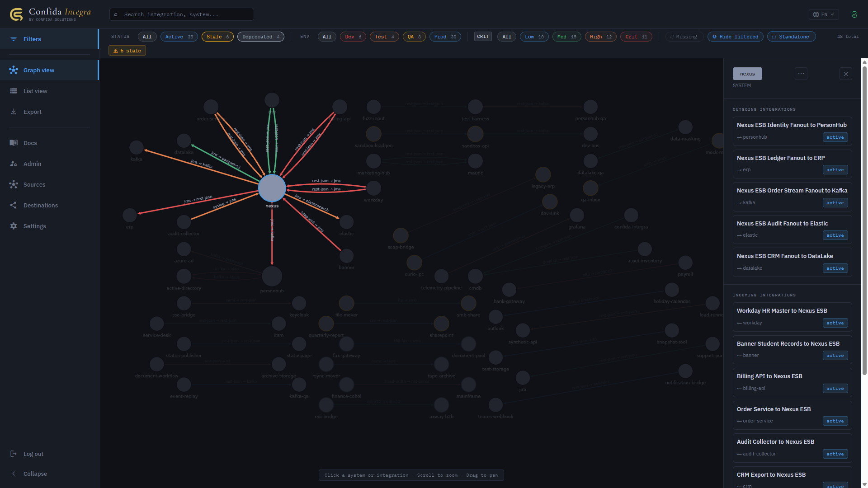868x488 pixels.
Task: Filter criticality by Low
Action: (534, 37)
